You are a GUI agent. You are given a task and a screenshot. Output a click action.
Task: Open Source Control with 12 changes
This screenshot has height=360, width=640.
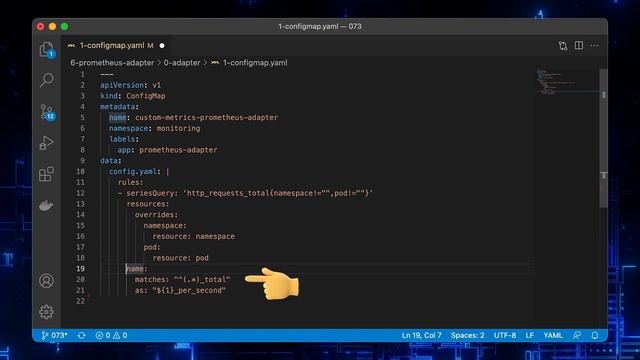coord(47,112)
